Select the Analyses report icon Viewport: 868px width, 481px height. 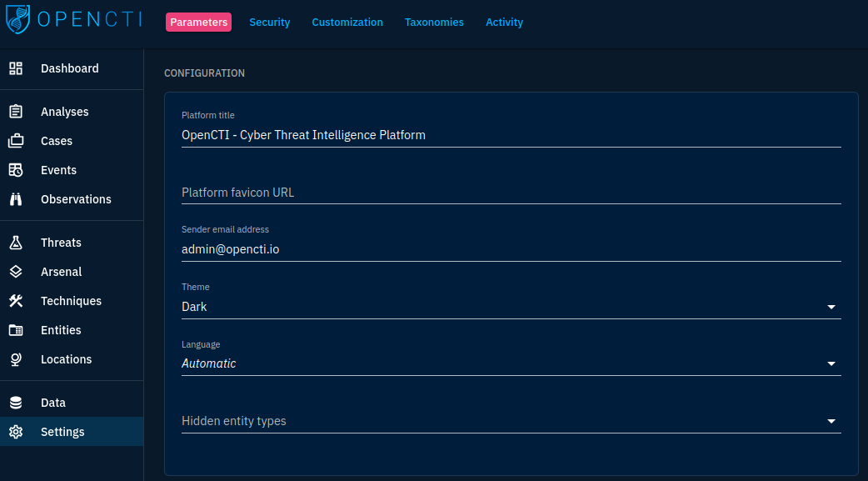click(x=15, y=111)
